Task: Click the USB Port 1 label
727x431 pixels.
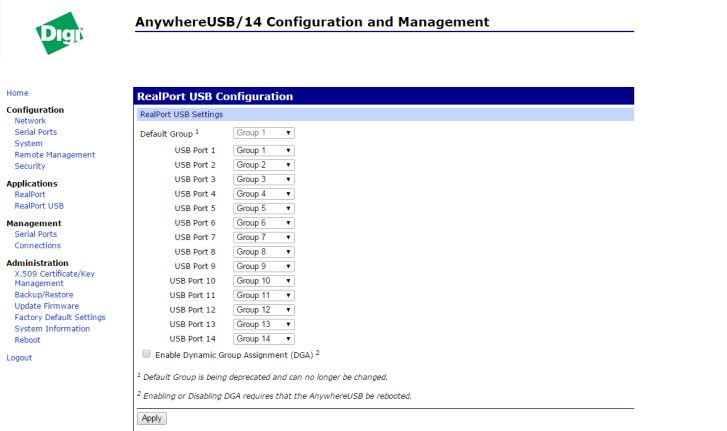Action: click(x=195, y=151)
